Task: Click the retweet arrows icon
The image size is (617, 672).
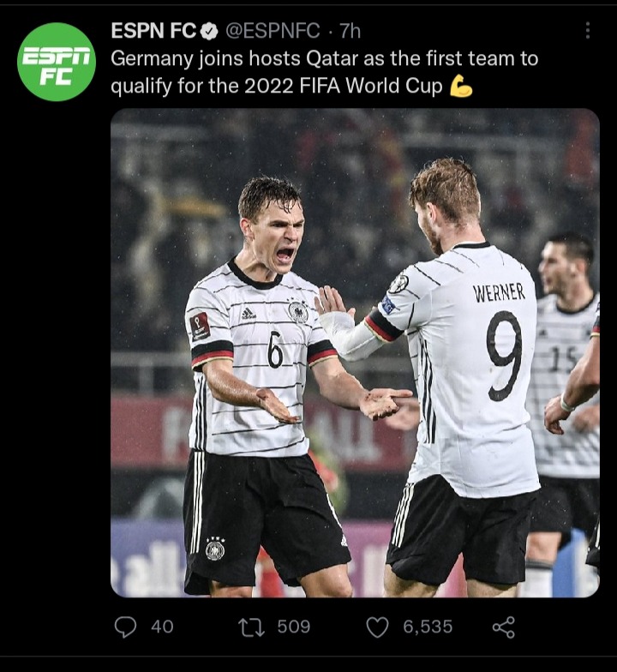Action: pyautogui.click(x=252, y=627)
